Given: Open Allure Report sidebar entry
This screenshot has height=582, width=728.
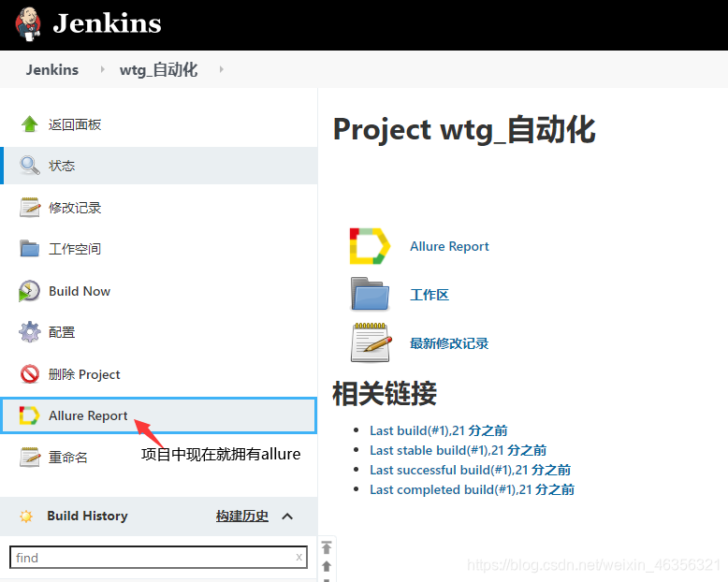Looking at the screenshot, I should point(88,415).
